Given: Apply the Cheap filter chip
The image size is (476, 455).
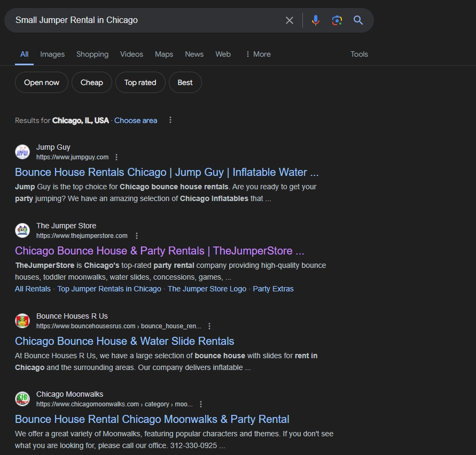Looking at the screenshot, I should [x=92, y=82].
